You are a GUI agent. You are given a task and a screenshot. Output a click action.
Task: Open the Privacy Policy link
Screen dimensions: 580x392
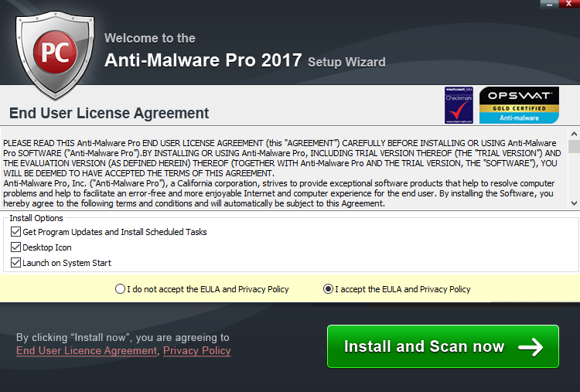196,351
